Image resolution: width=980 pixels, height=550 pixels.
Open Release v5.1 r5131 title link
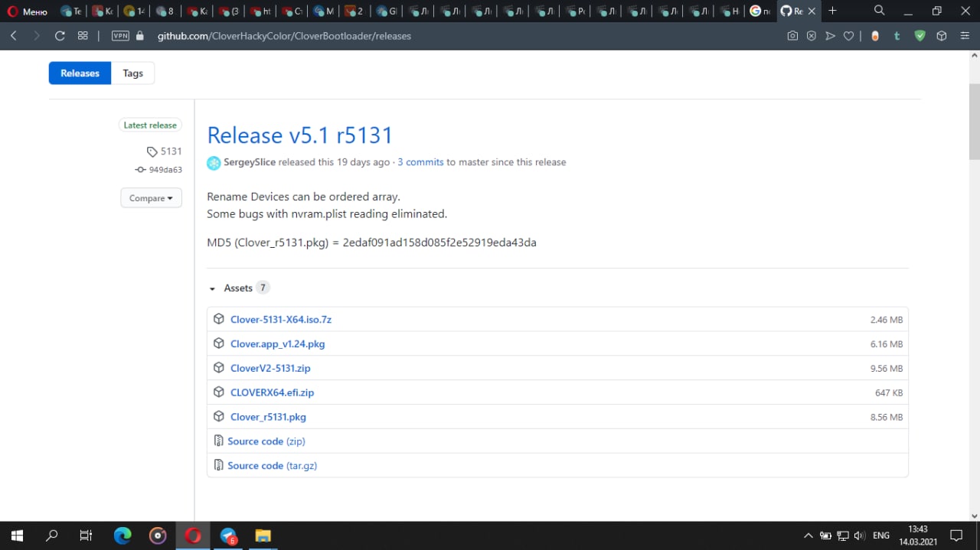coord(300,135)
